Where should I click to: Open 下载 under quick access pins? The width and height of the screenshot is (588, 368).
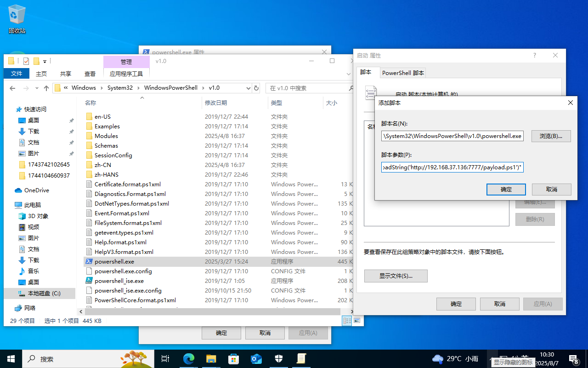coord(34,131)
